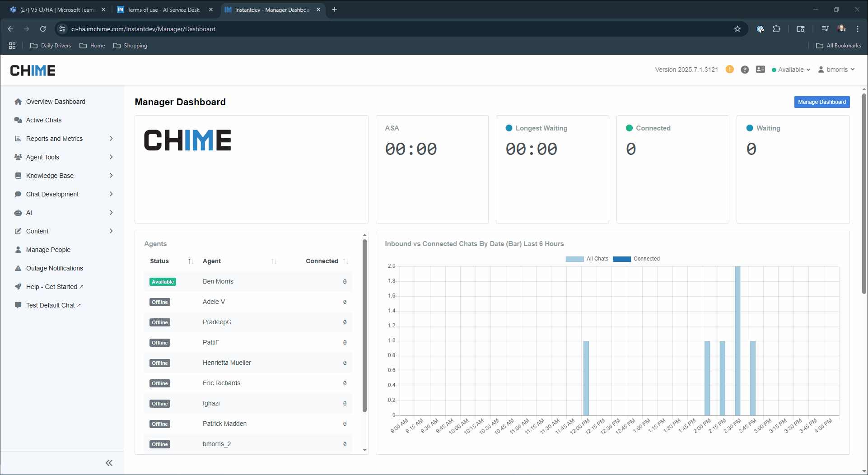Open the Available status dropdown
This screenshot has width=868, height=475.
click(x=791, y=70)
